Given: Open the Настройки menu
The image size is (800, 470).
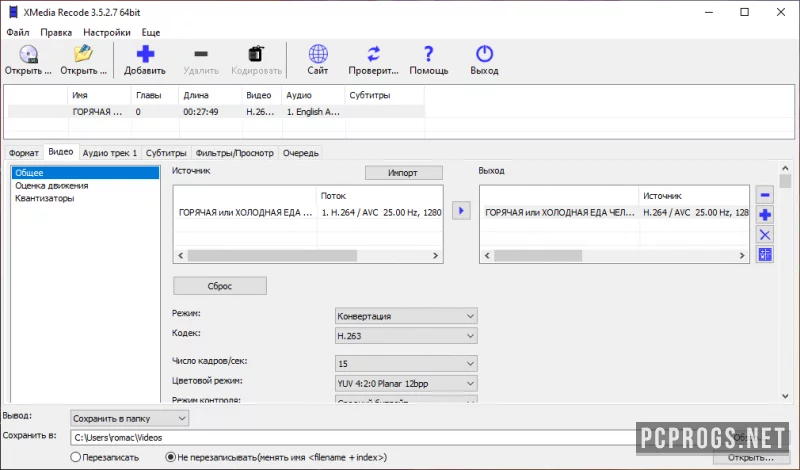Looking at the screenshot, I should 107,32.
